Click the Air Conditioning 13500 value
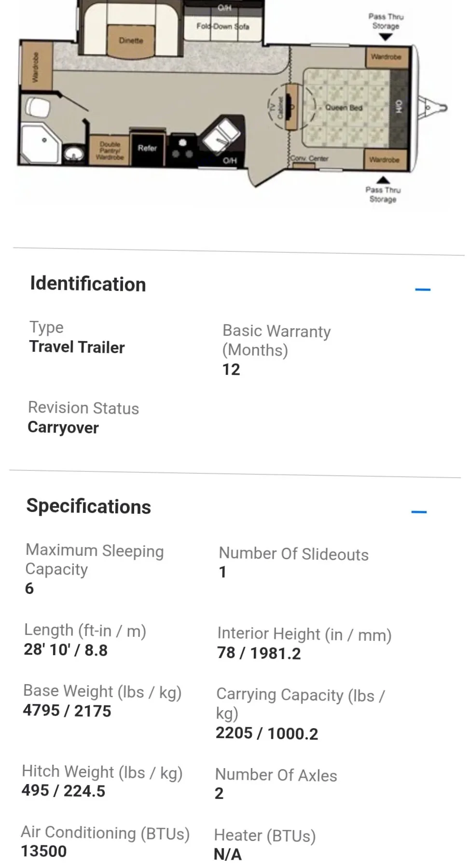Viewport: 470px width, 868px height. [44, 851]
